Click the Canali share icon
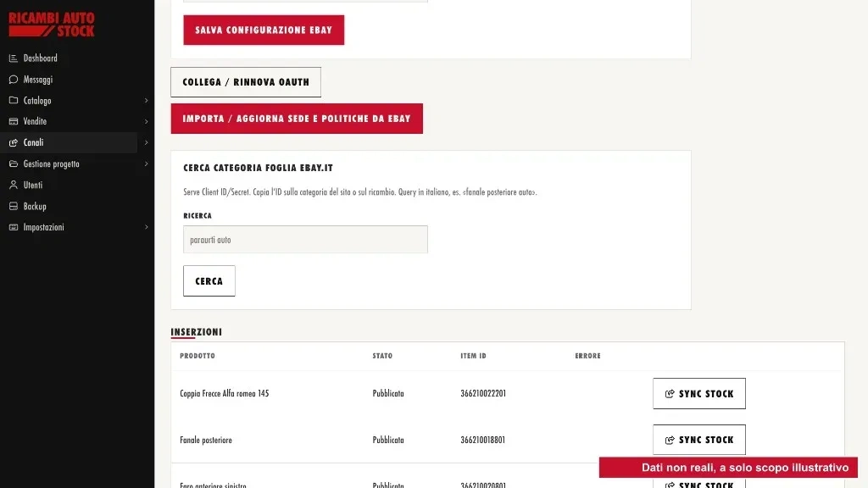 pos(14,142)
